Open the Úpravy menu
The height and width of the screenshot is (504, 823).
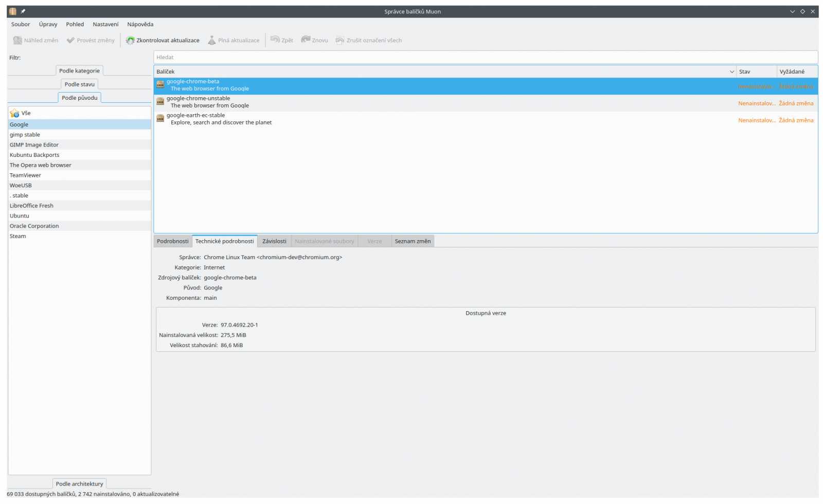click(48, 24)
